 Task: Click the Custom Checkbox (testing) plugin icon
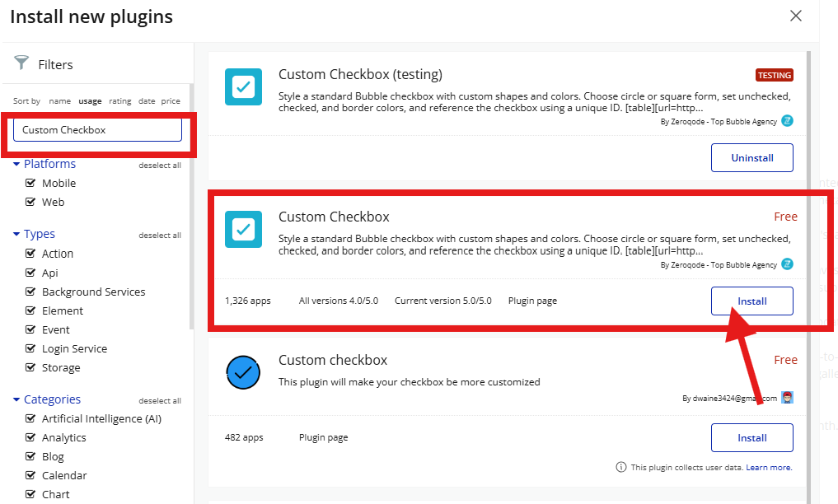[243, 86]
